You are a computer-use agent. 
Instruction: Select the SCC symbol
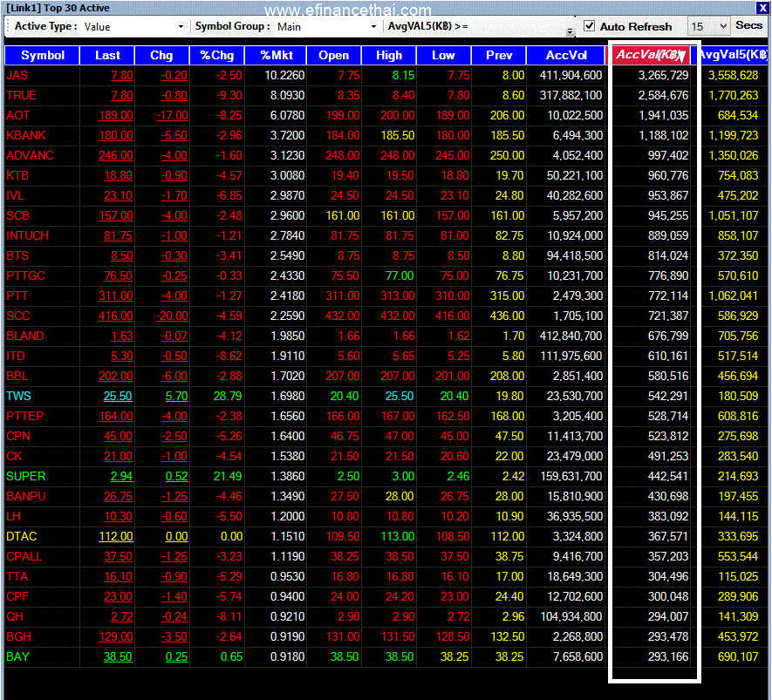18,316
